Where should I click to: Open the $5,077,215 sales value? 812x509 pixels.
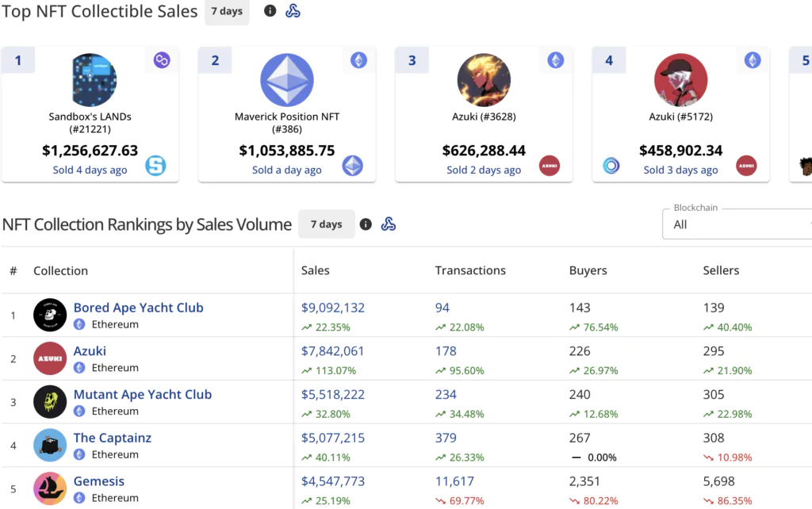pyautogui.click(x=333, y=438)
